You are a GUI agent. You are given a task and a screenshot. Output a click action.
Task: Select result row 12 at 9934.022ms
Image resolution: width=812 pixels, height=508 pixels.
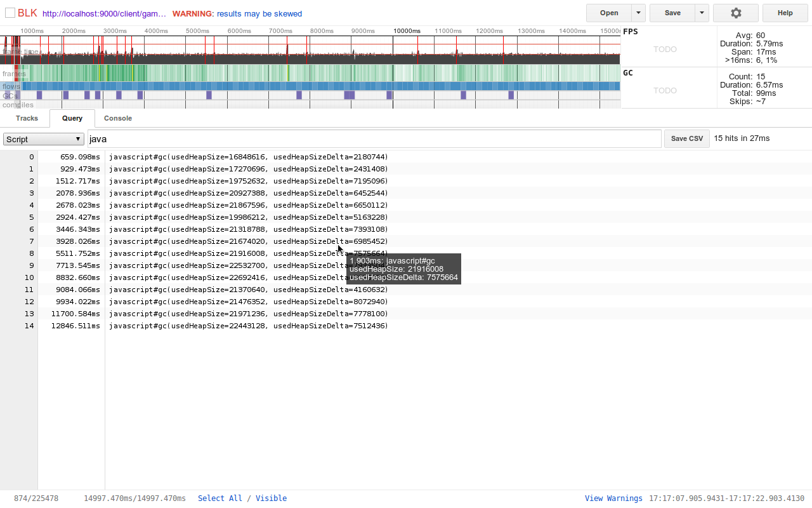406,302
